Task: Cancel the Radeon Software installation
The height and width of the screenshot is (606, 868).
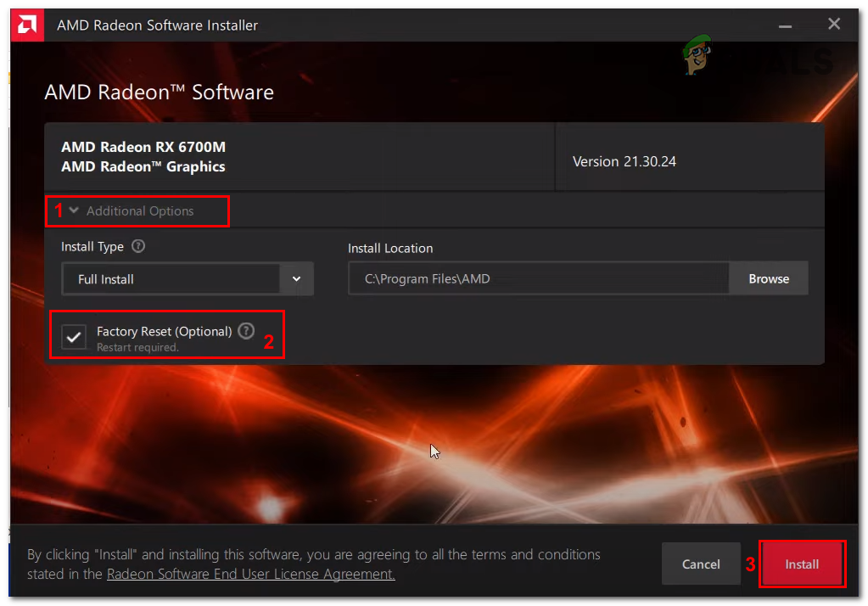Action: coord(701,564)
